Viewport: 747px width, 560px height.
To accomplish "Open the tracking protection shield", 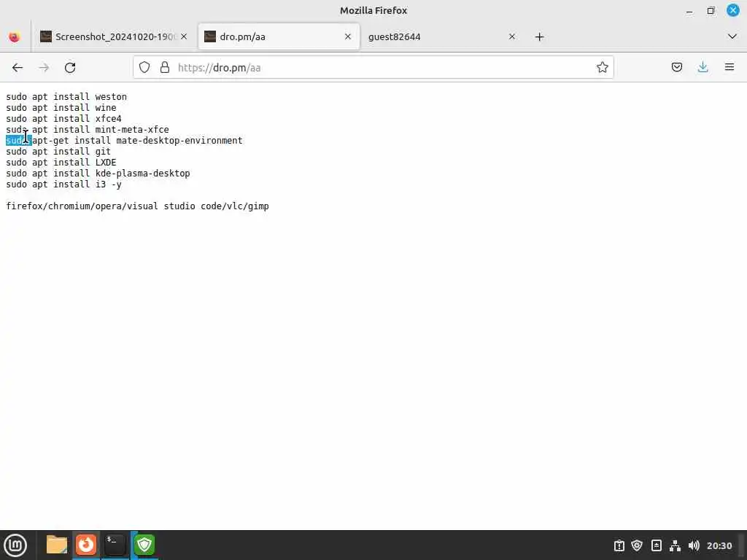I will [144, 68].
